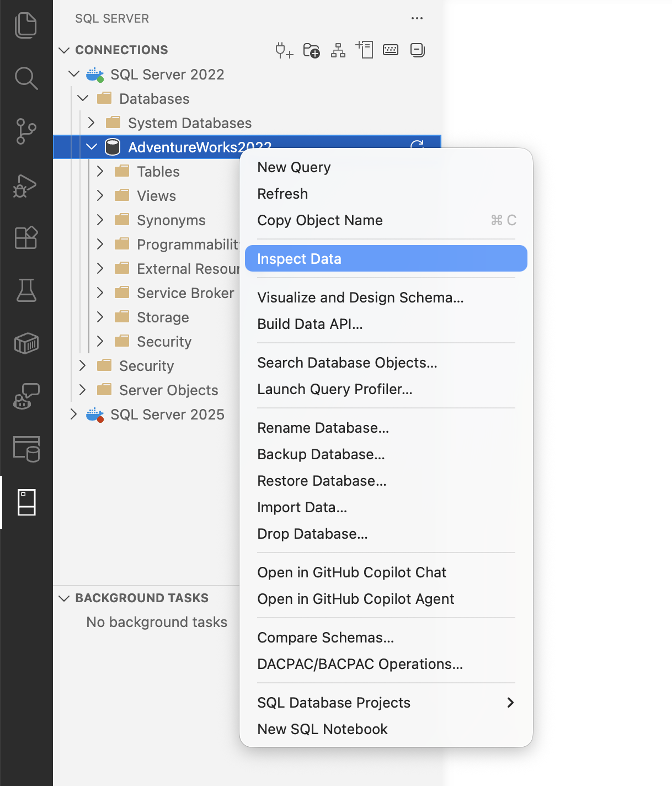672x786 pixels.
Task: Open the Testing beaker icon
Action: [x=26, y=290]
